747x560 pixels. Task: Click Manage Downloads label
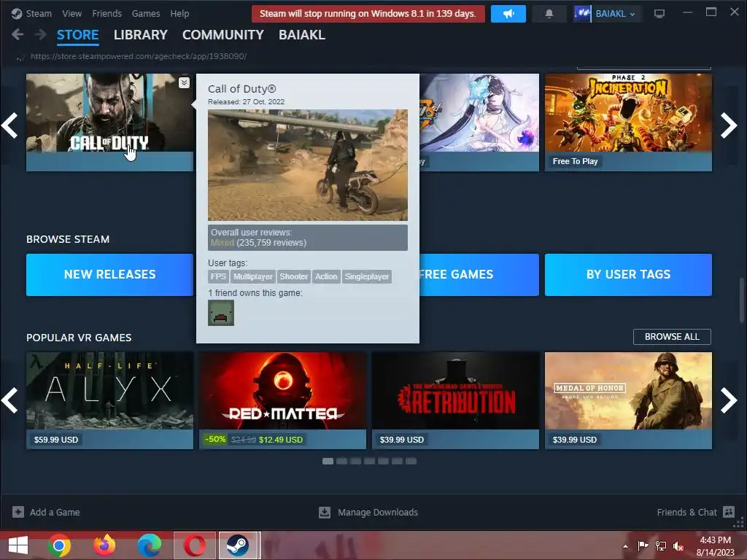point(378,513)
